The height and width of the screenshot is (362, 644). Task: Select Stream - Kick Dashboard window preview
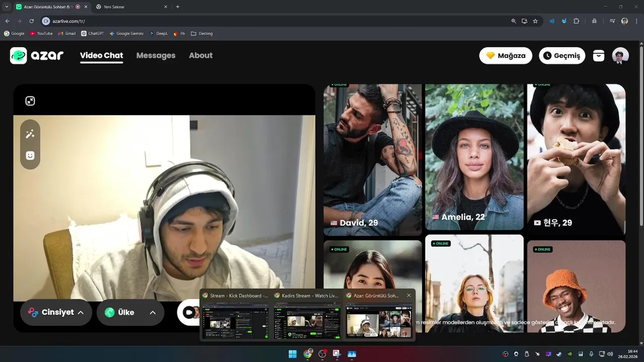[234, 315]
